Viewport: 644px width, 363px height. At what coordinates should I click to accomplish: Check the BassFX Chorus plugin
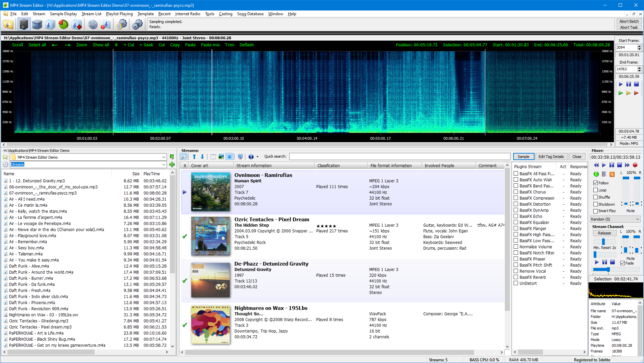[516, 192]
